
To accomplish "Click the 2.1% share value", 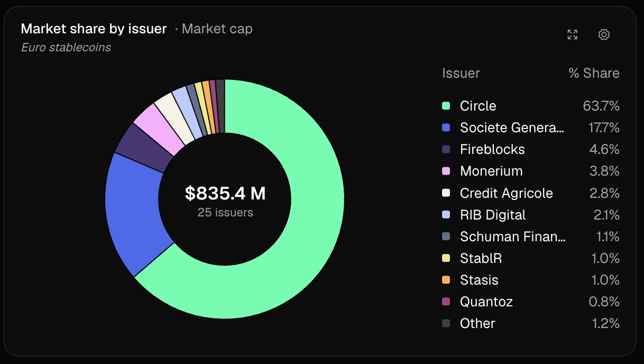I will [605, 215].
